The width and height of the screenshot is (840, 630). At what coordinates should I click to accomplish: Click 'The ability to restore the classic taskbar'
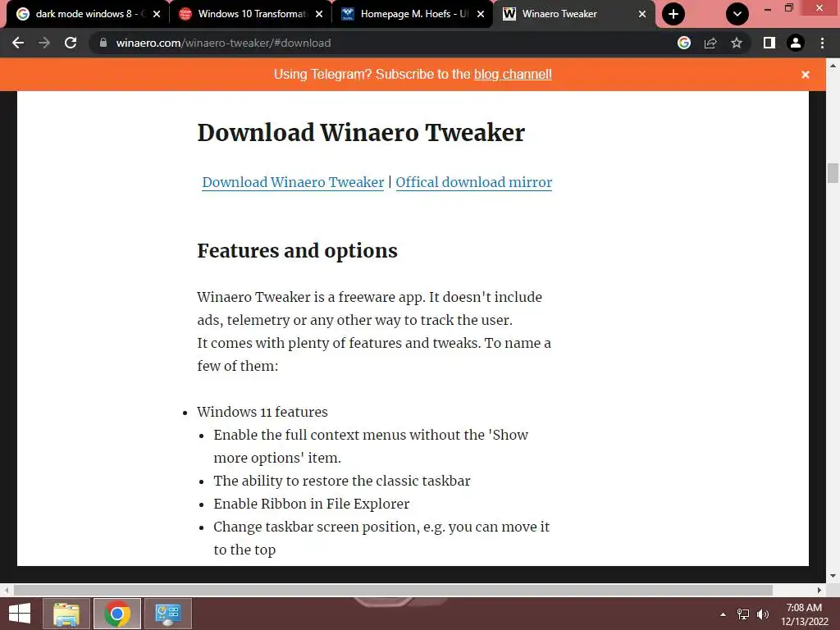pos(342,481)
